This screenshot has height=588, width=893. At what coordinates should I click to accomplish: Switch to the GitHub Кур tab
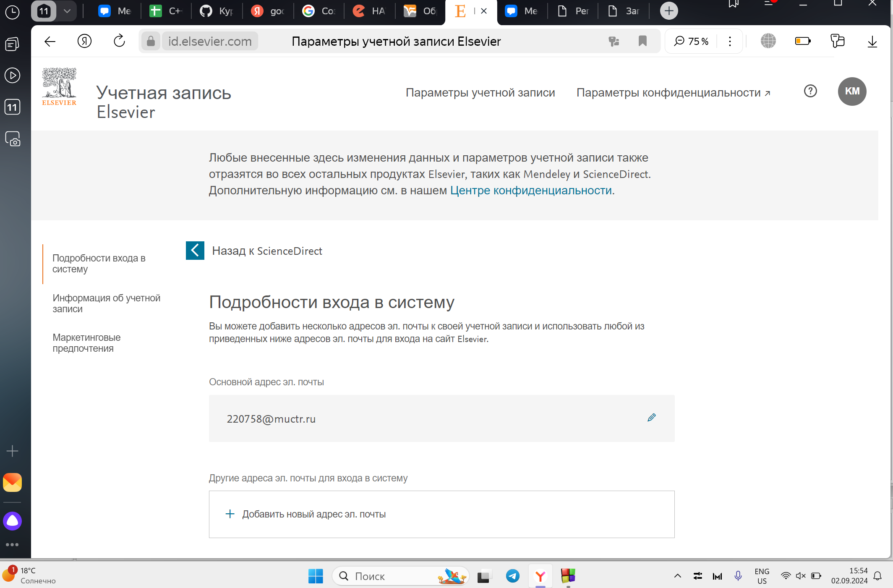pos(217,11)
